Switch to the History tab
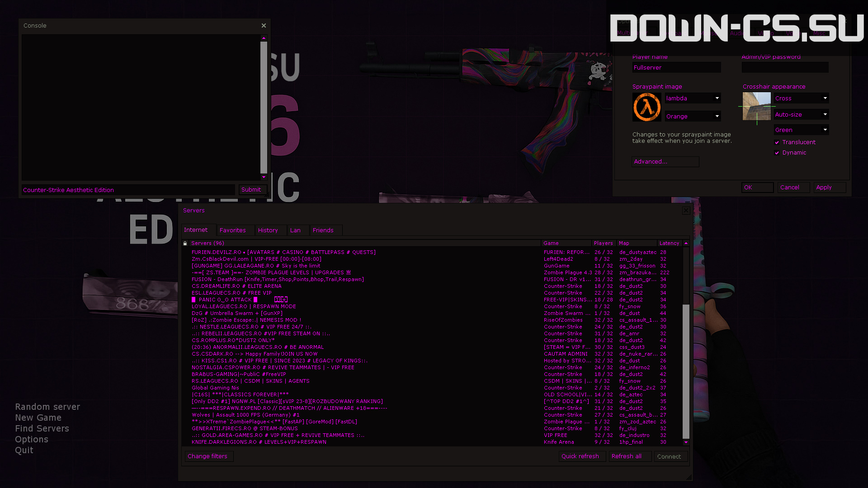This screenshot has width=868, height=488. click(x=270, y=230)
